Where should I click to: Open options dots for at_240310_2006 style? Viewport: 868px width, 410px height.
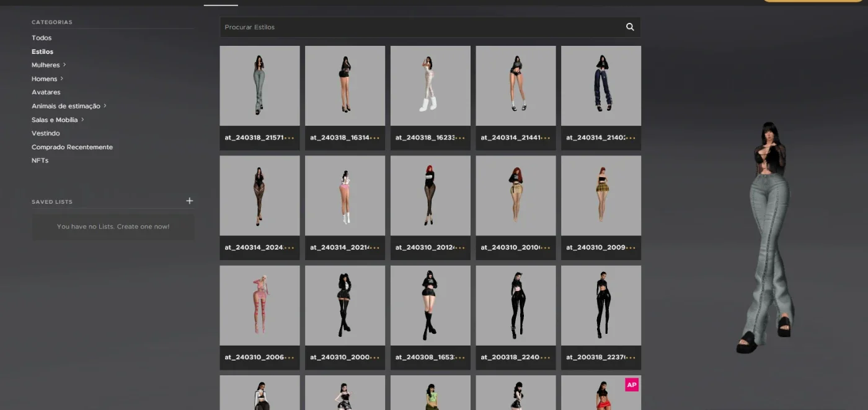click(289, 357)
